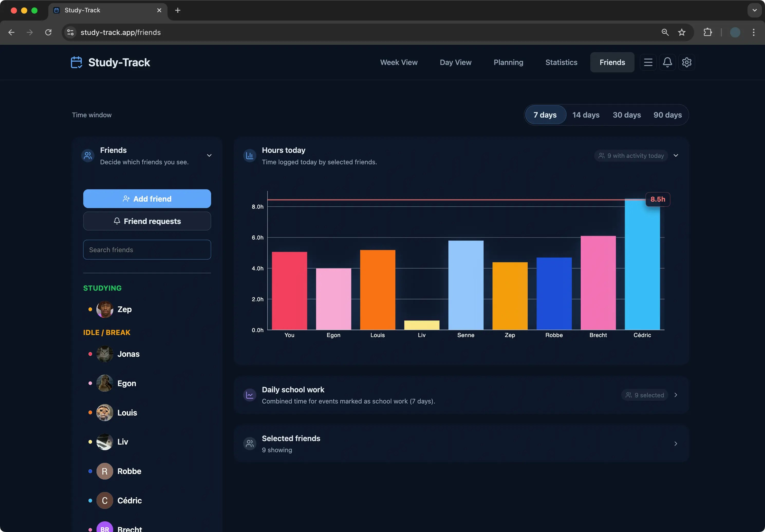Click the Study-Track calendar logo icon

pos(76,62)
